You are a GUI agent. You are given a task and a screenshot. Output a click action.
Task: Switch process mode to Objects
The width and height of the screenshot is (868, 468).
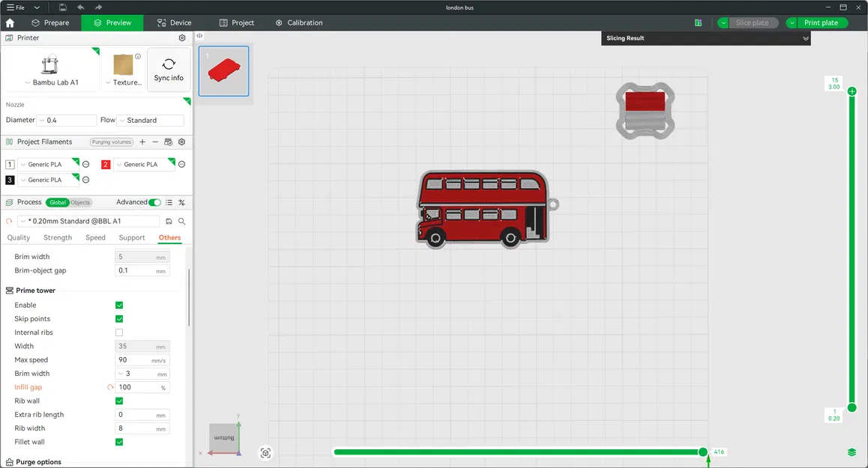click(80, 202)
